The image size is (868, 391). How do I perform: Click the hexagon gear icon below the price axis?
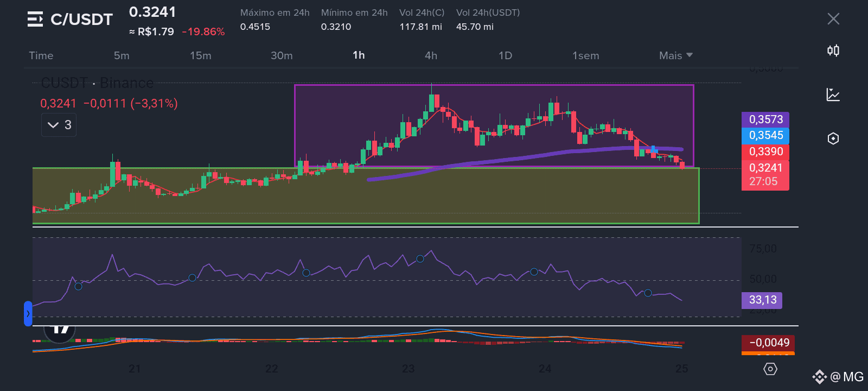click(770, 369)
